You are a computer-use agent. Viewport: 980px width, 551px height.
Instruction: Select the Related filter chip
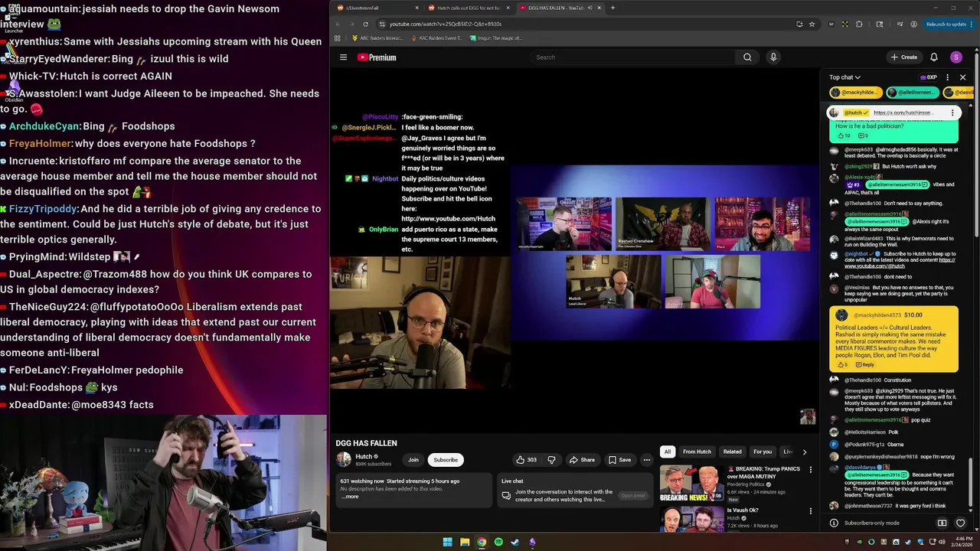point(733,452)
